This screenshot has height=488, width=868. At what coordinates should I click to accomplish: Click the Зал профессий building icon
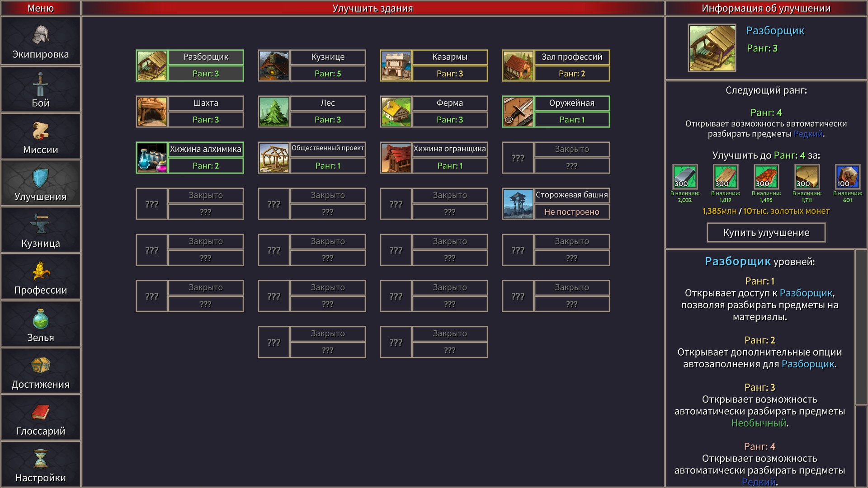pos(518,66)
